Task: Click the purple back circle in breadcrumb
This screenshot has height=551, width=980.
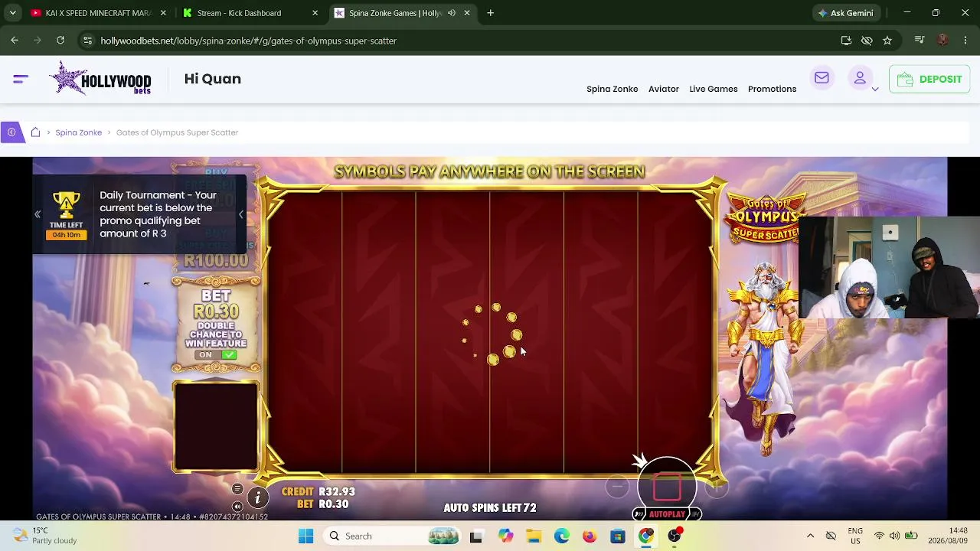Action: point(11,132)
